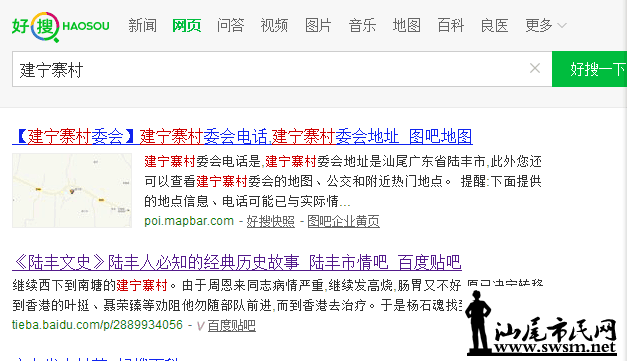The image size is (627, 361).
Task: Click the Haosou logo
Action: click(x=60, y=26)
